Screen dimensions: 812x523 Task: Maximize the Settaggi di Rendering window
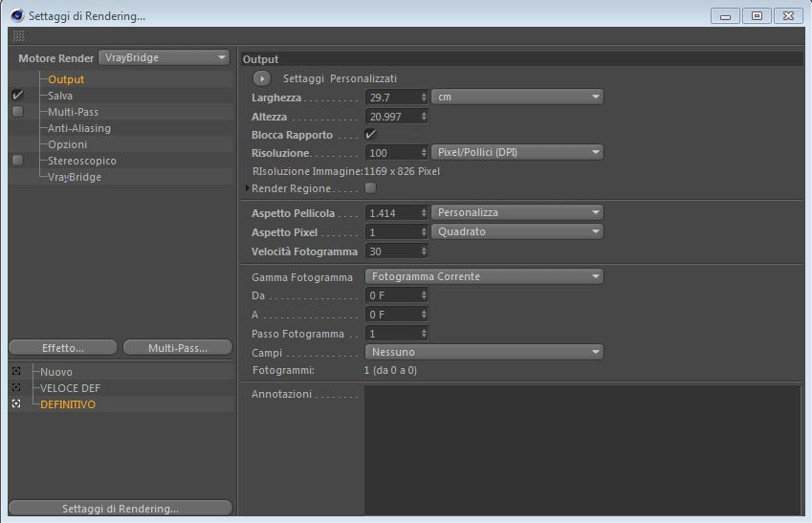757,16
